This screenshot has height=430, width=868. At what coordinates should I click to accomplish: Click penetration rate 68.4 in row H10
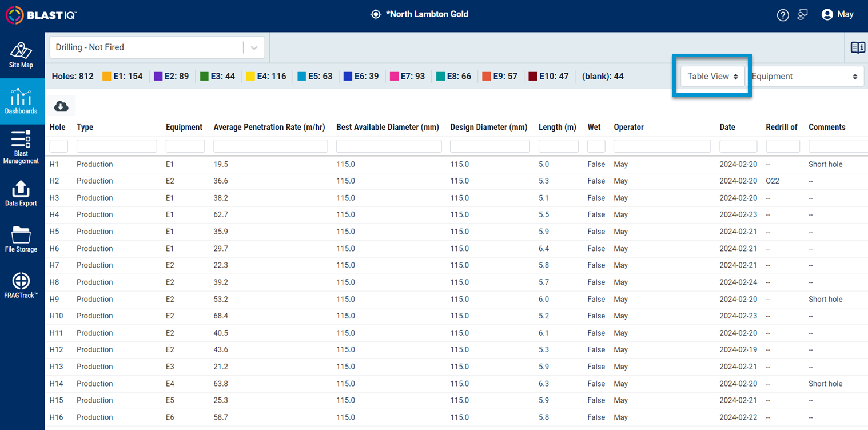click(221, 316)
